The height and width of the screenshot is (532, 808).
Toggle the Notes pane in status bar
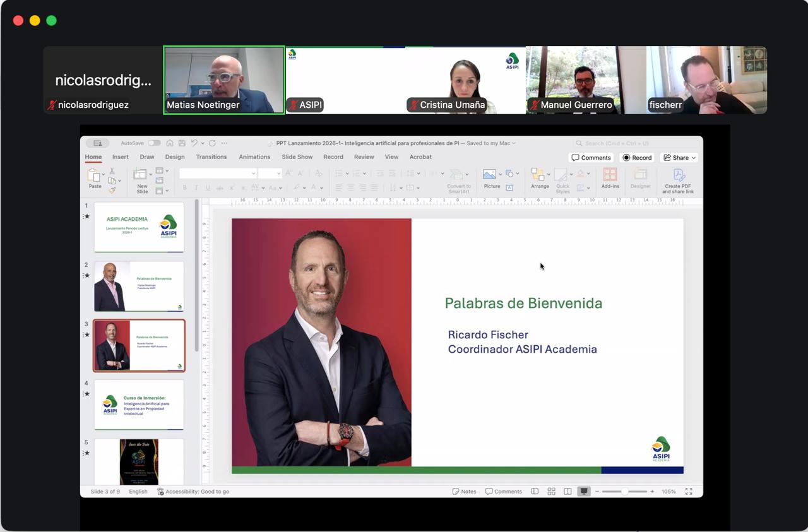pyautogui.click(x=464, y=492)
